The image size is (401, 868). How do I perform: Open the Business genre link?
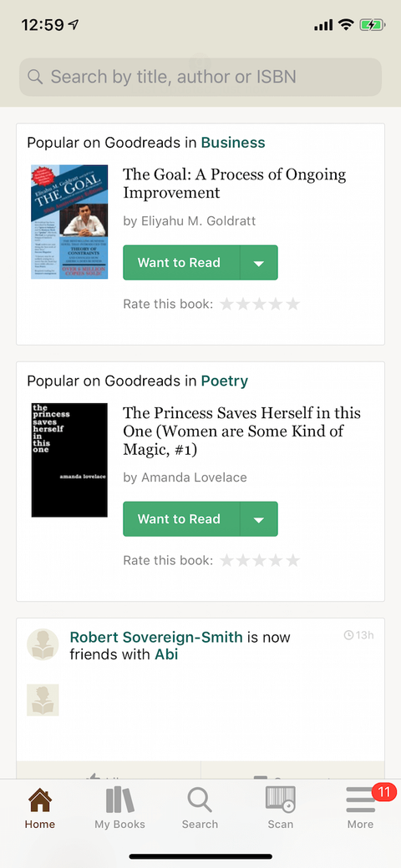pos(233,143)
